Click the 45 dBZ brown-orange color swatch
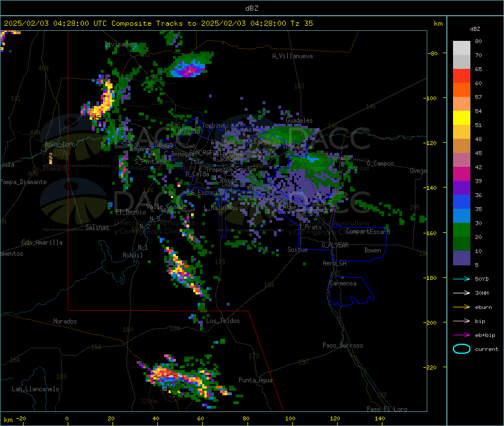Viewport: 504px width, 426px height. click(x=461, y=146)
